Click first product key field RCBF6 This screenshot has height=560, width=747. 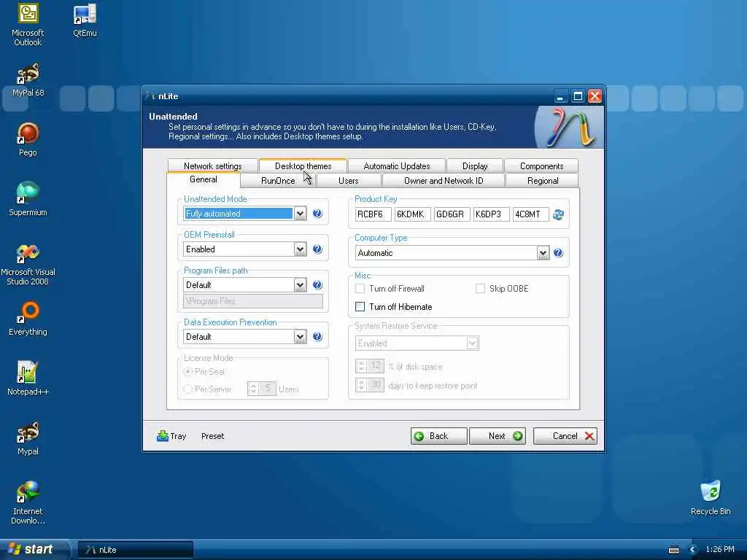(x=373, y=214)
